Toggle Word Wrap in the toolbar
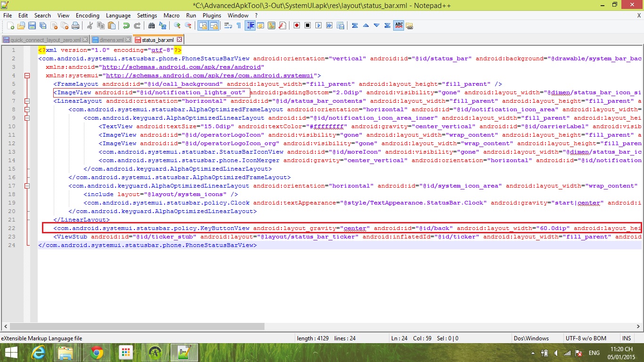644x362 pixels. [228, 25]
